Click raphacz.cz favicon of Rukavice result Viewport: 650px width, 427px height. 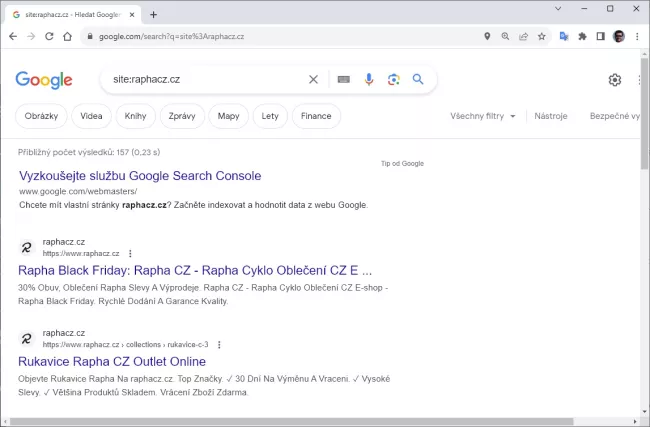pyautogui.click(x=27, y=339)
